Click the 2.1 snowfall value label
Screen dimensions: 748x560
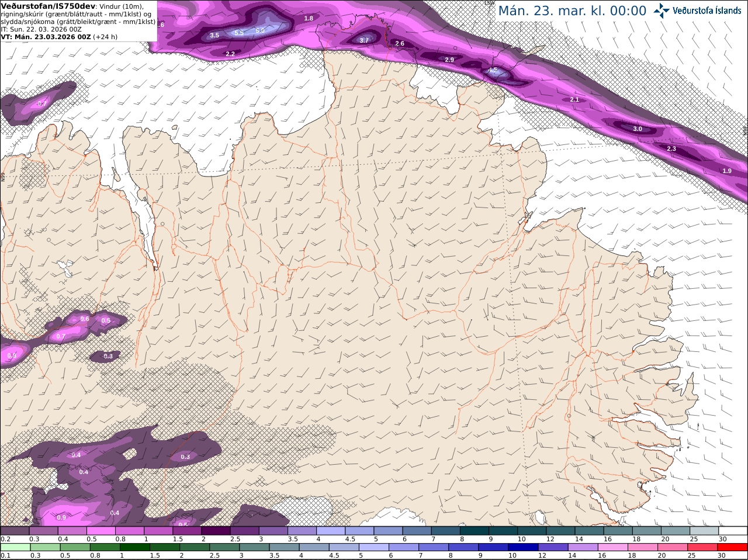pos(574,99)
